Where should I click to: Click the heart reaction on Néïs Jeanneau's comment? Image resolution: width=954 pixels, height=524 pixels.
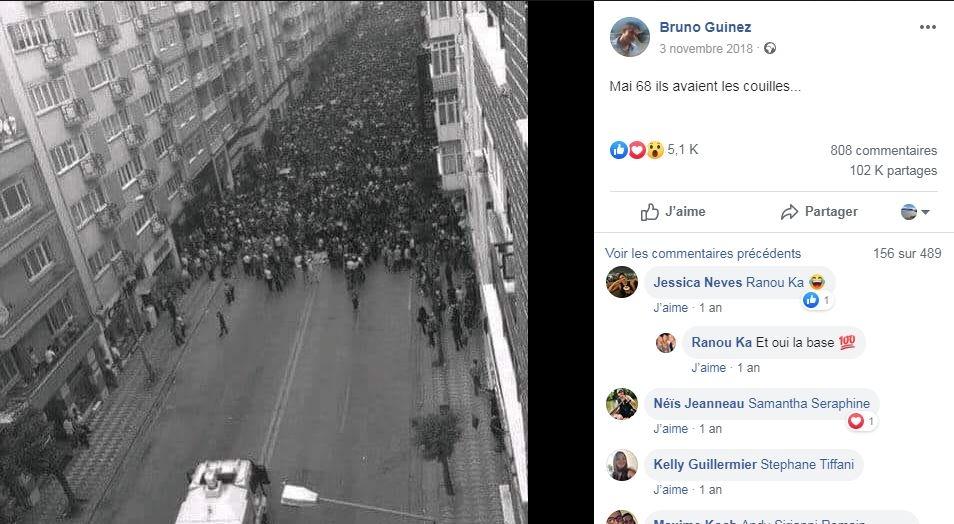856,421
